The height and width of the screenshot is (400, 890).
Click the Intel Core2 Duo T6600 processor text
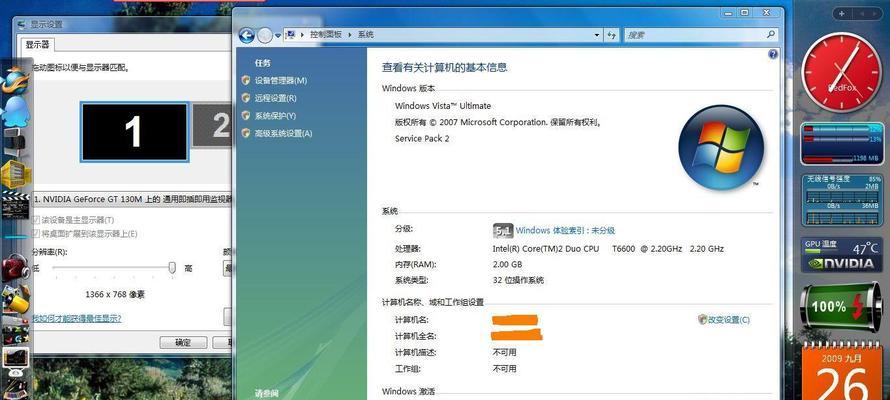[608, 249]
